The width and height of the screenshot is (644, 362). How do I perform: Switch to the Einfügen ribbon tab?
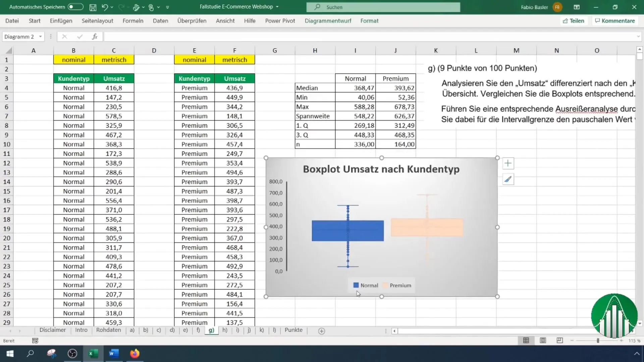pos(61,21)
